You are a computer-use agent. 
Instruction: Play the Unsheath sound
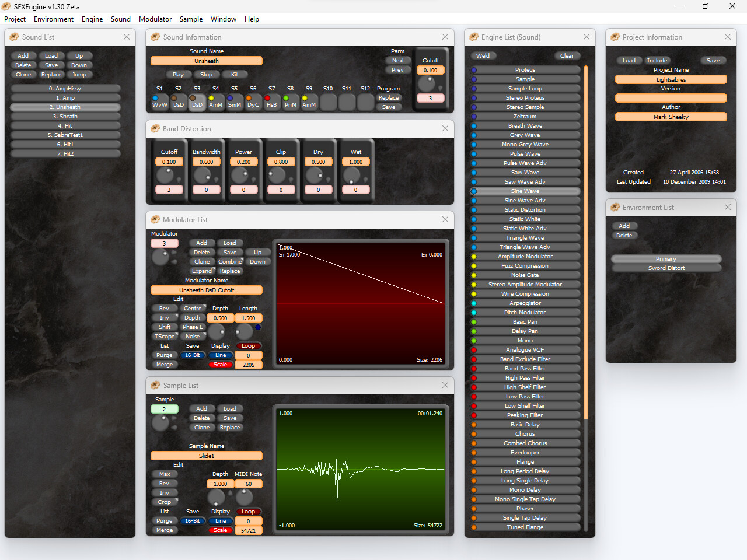179,74
